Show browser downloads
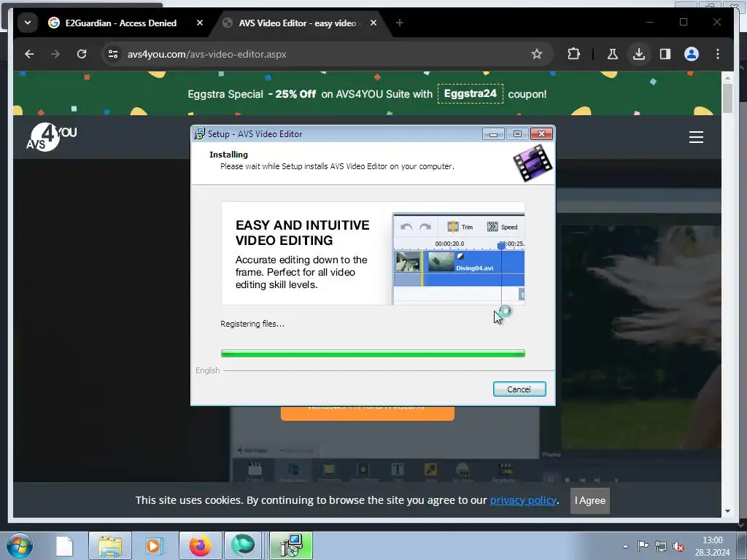Screen dimensions: 747x560 [x=639, y=54]
